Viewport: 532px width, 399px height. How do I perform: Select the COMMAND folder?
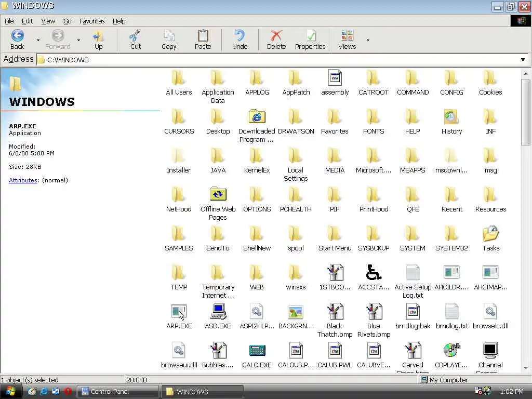412,77
